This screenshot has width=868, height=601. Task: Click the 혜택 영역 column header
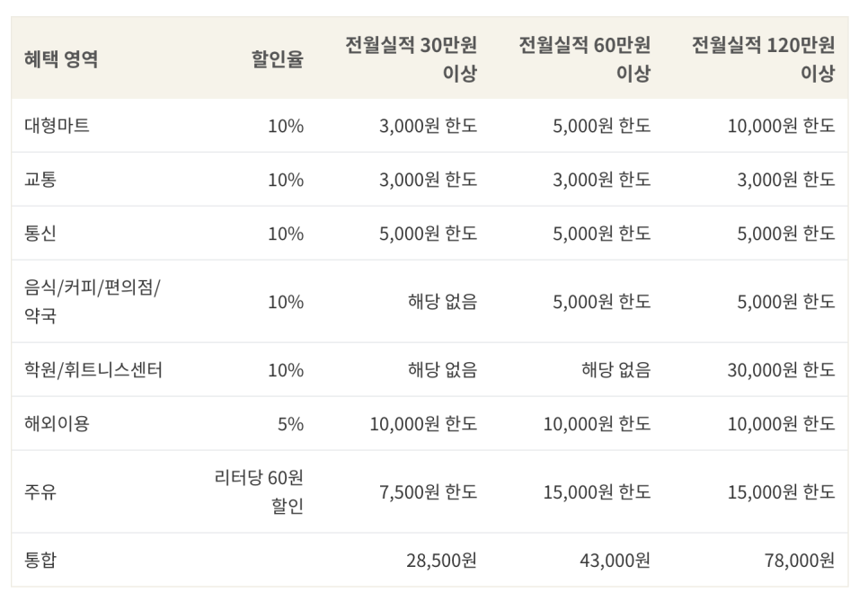(61, 59)
